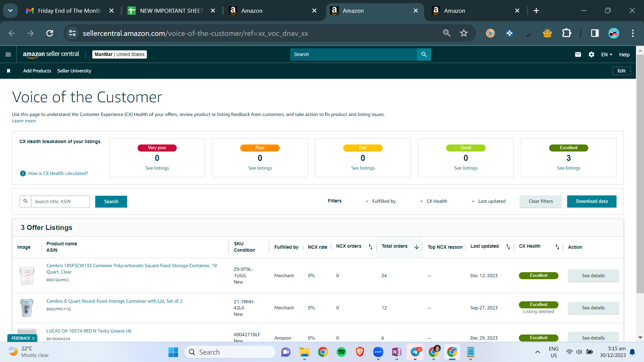This screenshot has height=362, width=644.
Task: Switch to the first Amazon tab
Action: (272, 11)
